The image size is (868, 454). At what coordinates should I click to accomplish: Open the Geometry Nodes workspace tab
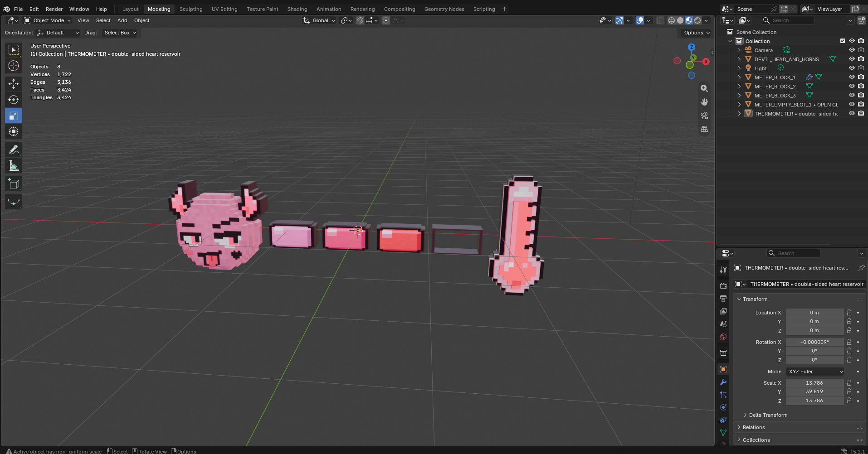444,9
